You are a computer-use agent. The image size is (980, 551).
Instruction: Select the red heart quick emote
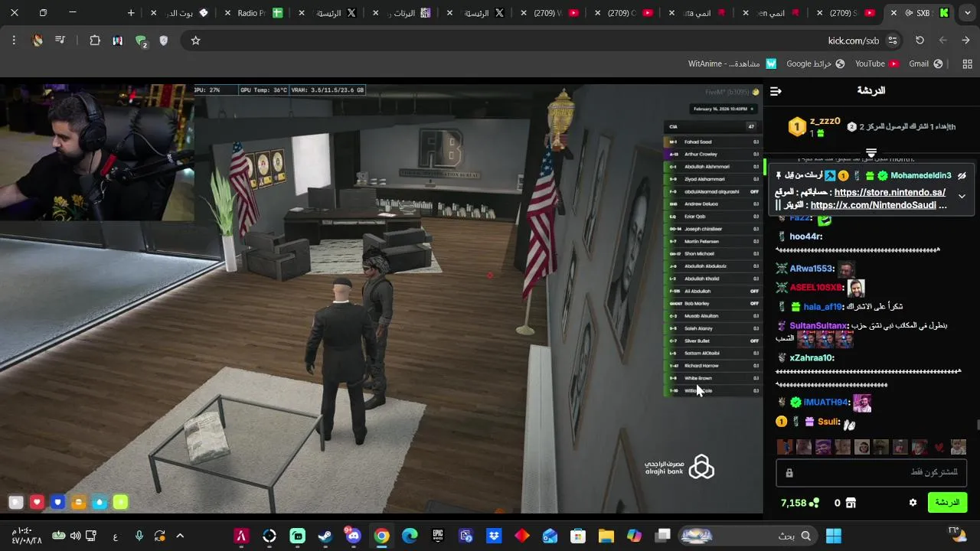pos(939,448)
